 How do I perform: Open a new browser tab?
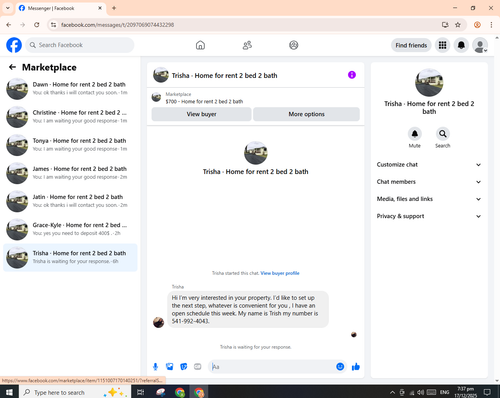click(114, 8)
